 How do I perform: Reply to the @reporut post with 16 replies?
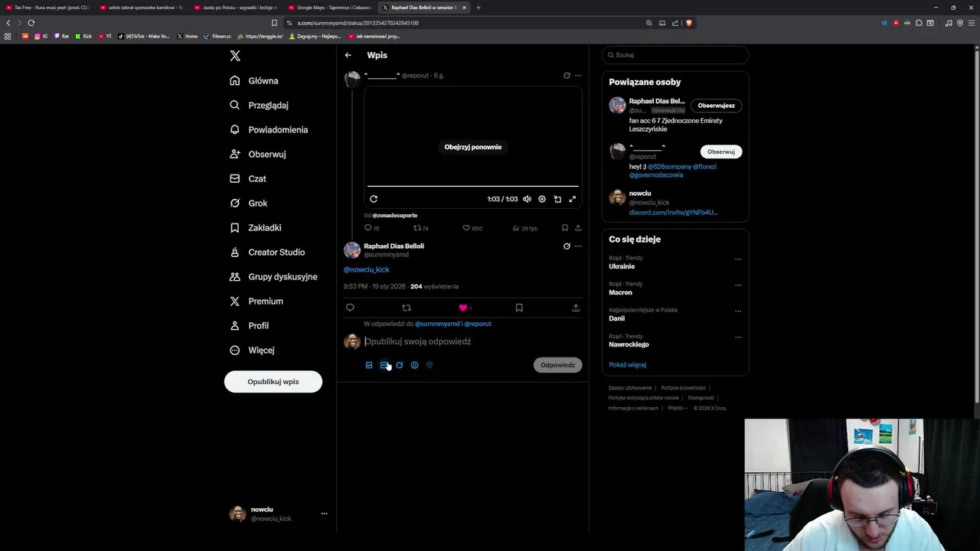point(371,228)
